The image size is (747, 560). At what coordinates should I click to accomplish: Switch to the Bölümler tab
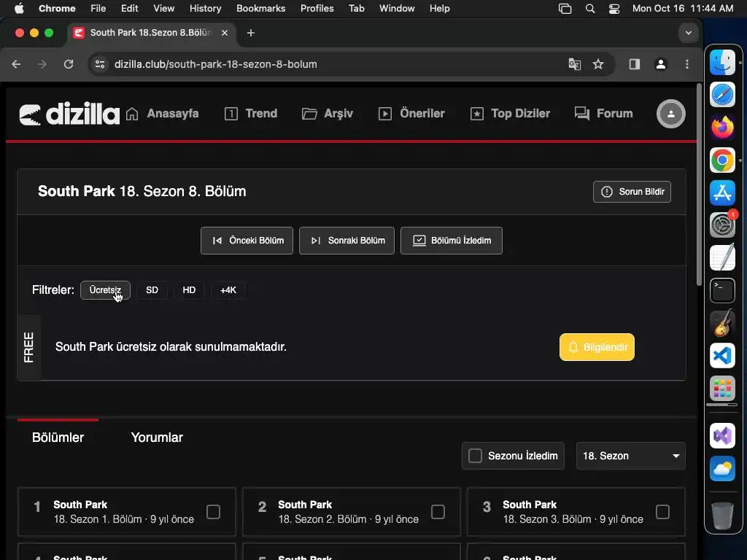(58, 437)
